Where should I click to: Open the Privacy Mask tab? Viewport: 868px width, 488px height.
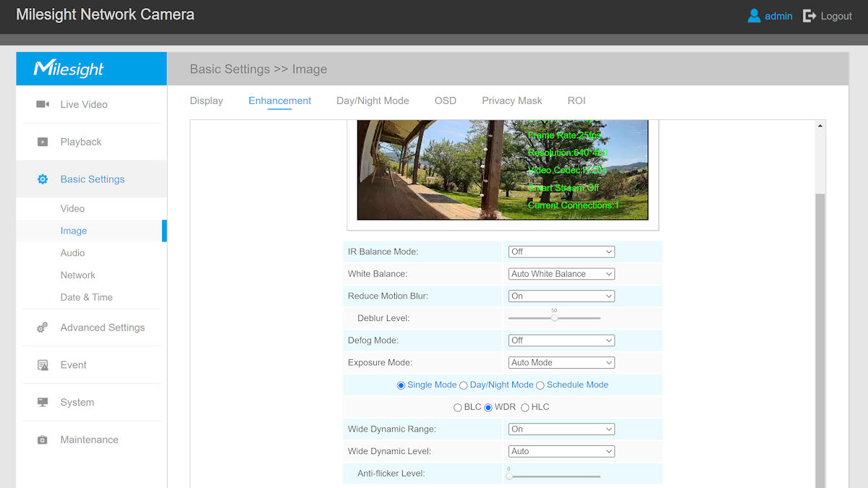[511, 100]
